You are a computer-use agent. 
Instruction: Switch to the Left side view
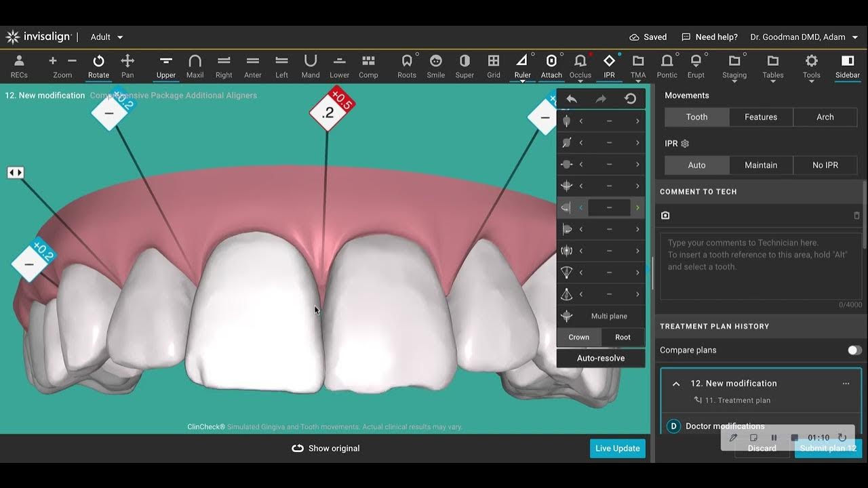click(282, 66)
